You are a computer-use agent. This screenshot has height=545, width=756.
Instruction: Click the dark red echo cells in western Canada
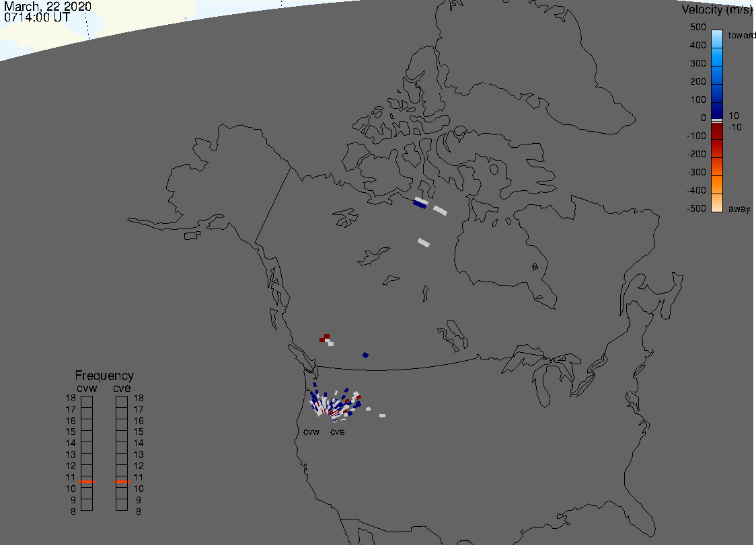tap(325, 338)
